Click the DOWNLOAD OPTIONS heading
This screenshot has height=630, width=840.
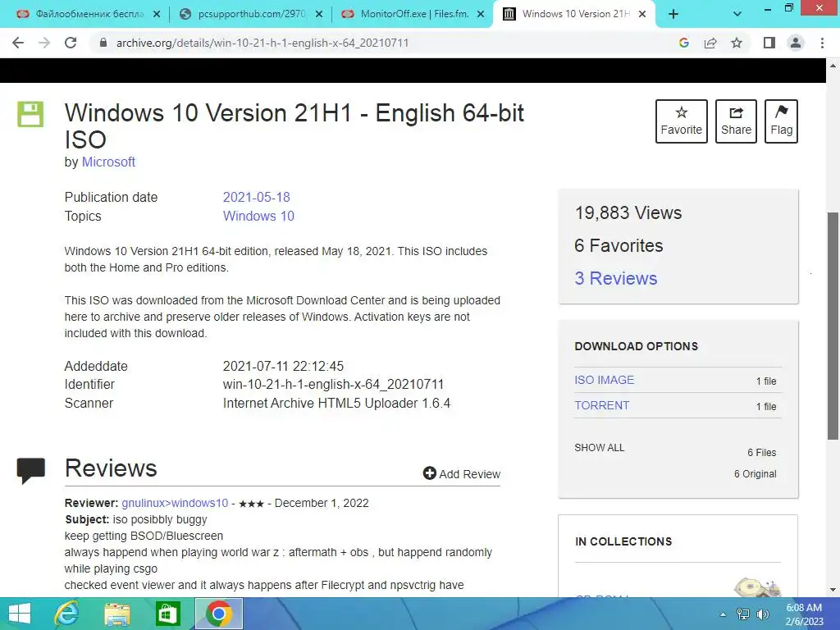click(x=636, y=346)
